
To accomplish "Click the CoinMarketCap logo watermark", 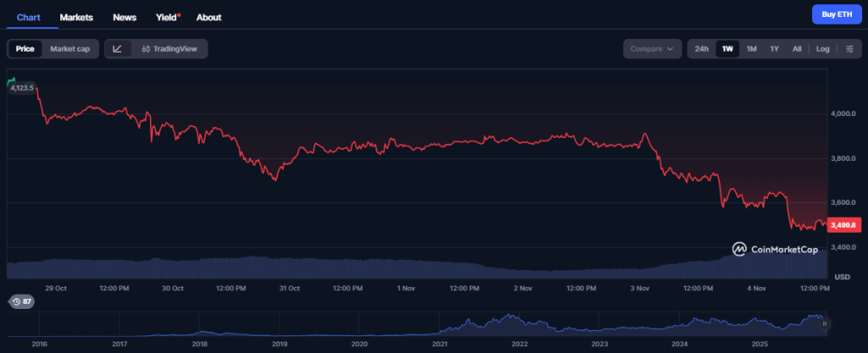I will (x=773, y=249).
